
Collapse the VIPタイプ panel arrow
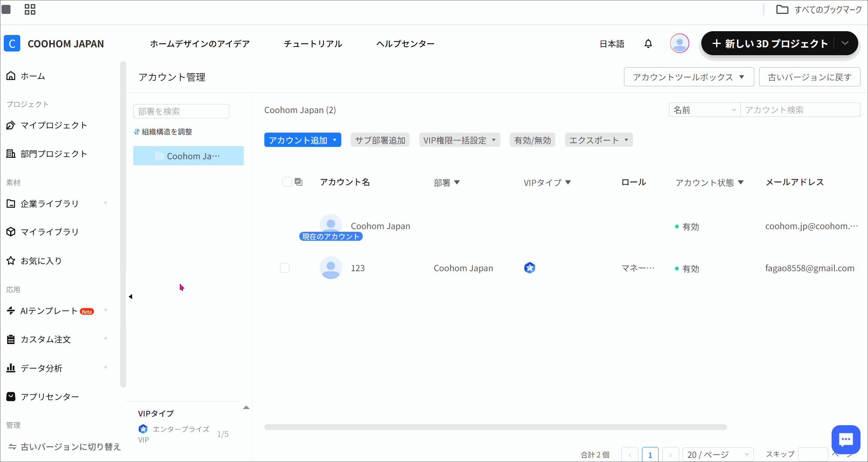pos(246,408)
